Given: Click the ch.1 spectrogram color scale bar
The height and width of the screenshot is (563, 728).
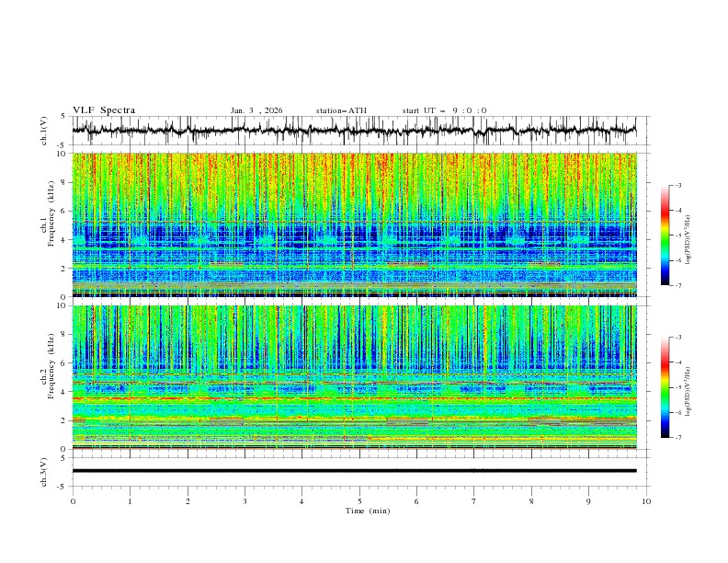Looking at the screenshot, I should (665, 236).
